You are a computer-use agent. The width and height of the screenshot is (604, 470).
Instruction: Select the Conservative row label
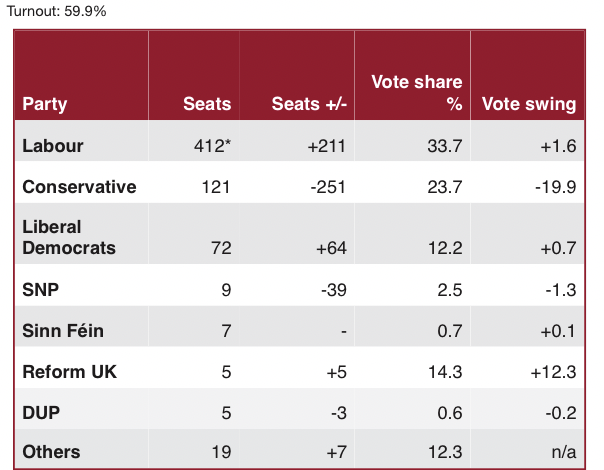click(x=79, y=187)
